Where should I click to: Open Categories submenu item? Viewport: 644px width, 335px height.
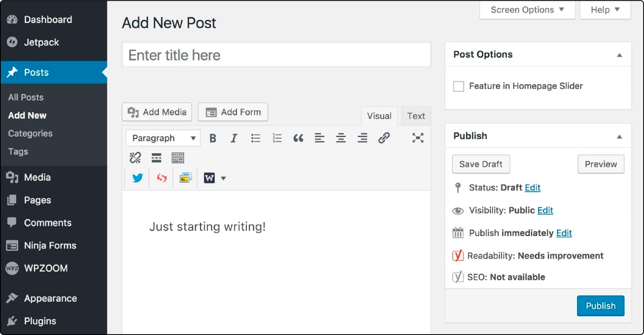pos(30,133)
